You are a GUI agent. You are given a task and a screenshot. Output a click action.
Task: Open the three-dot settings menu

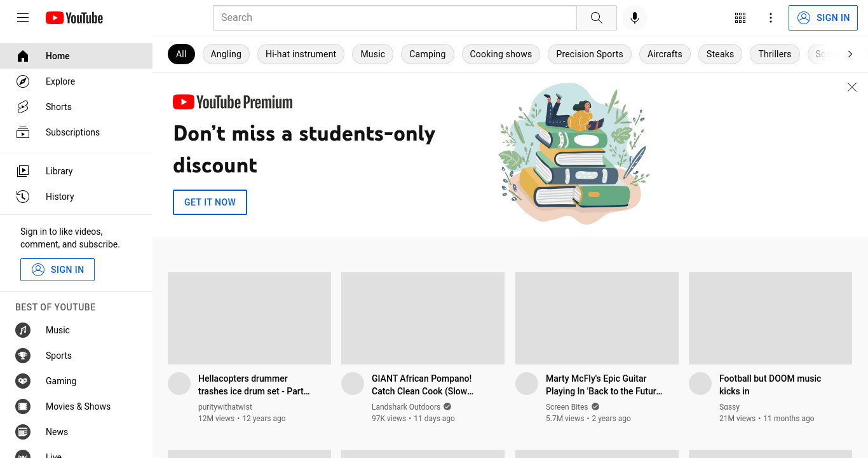771,18
